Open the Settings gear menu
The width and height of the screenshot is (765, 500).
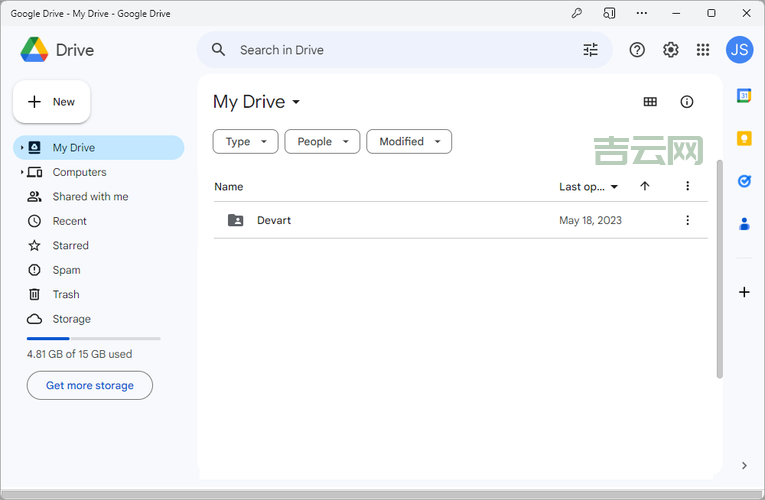(670, 50)
